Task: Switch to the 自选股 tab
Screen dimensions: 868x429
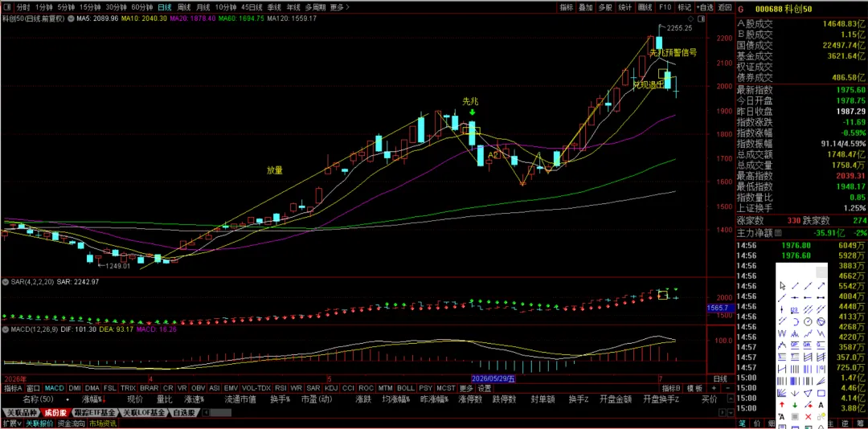Action: click(184, 413)
